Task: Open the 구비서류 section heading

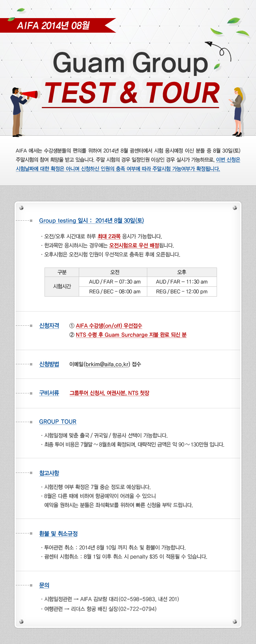Action: click(49, 393)
